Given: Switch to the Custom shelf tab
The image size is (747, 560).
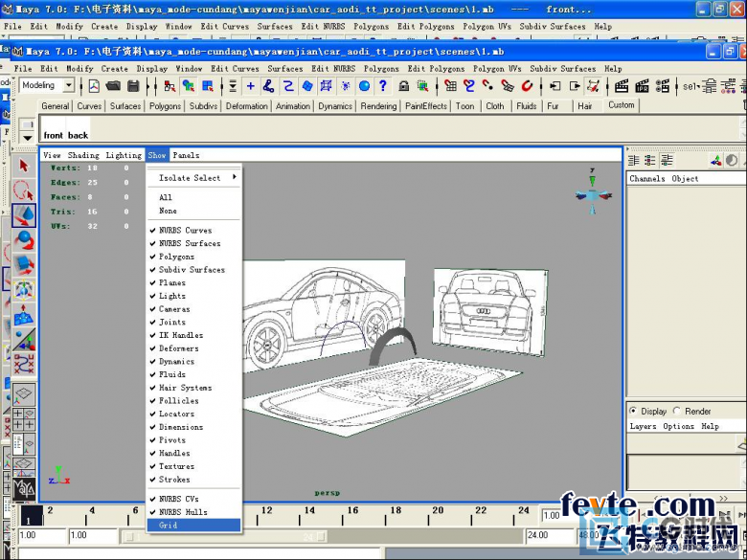Looking at the screenshot, I should pos(622,104).
